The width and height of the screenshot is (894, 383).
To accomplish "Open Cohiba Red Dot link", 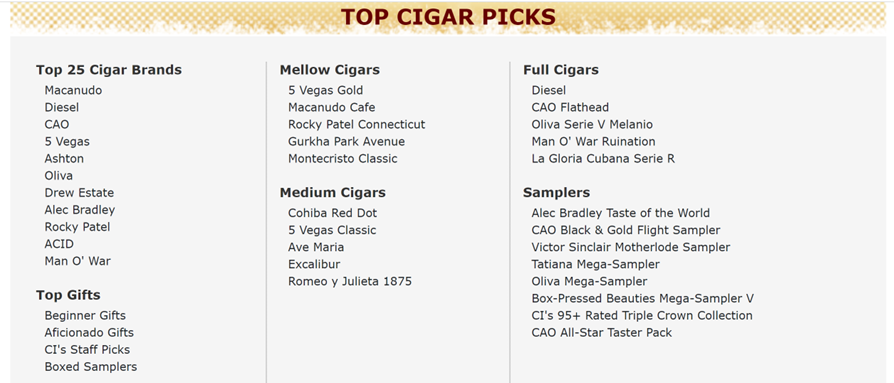I will (332, 213).
